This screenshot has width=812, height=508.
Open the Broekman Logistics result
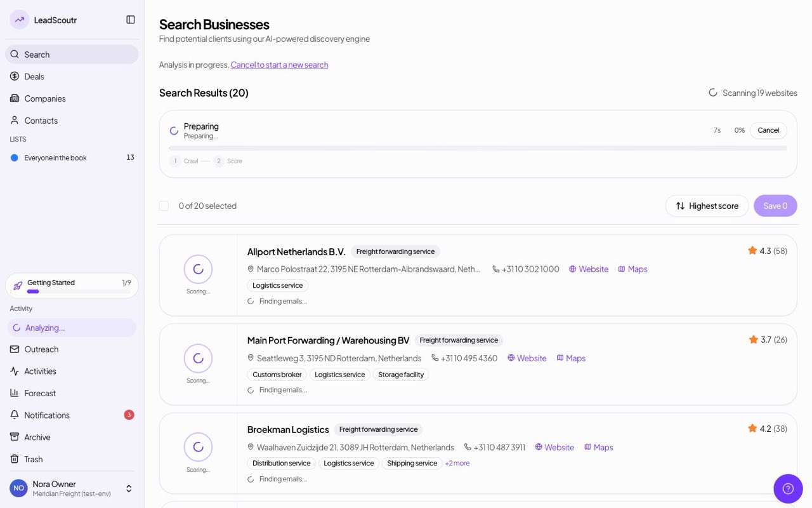click(288, 430)
